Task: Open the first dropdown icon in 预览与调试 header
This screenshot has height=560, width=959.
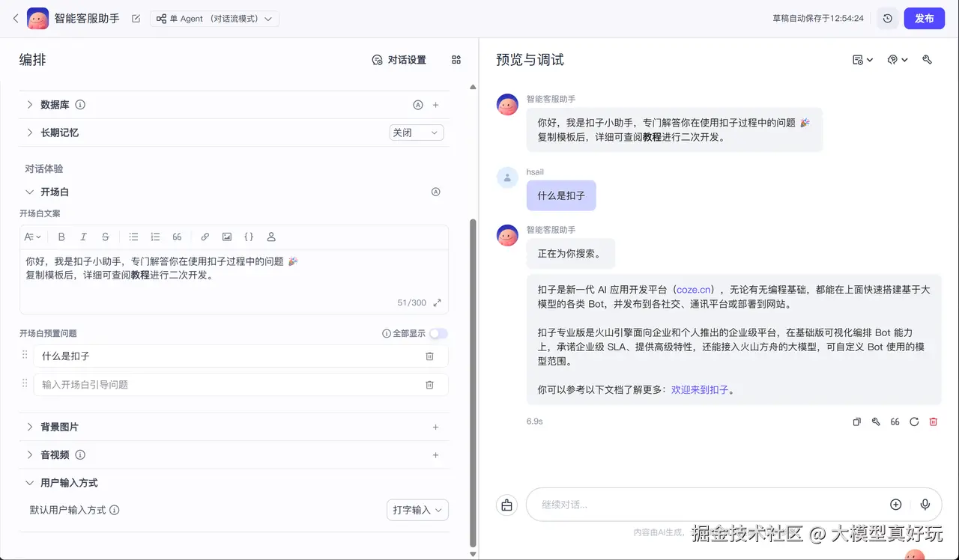Action: click(x=863, y=60)
